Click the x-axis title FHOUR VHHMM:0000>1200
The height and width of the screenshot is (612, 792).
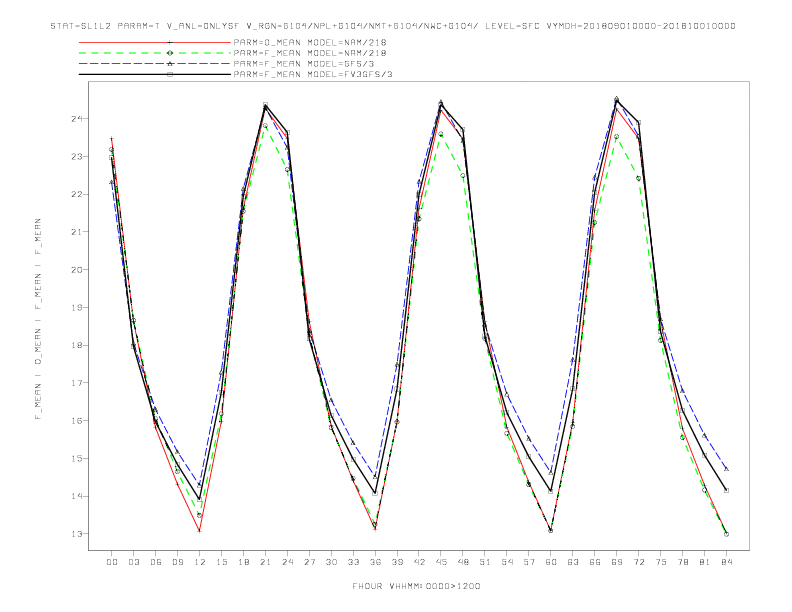coord(416,586)
